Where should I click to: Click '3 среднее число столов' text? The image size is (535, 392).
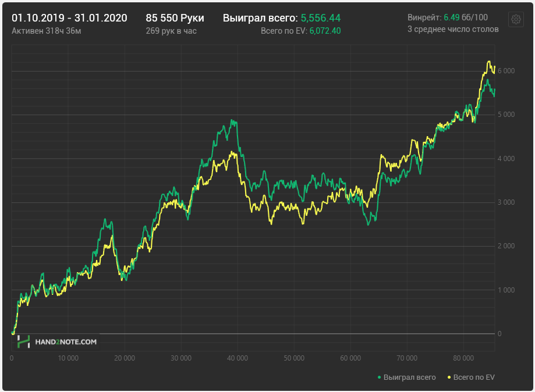[453, 29]
